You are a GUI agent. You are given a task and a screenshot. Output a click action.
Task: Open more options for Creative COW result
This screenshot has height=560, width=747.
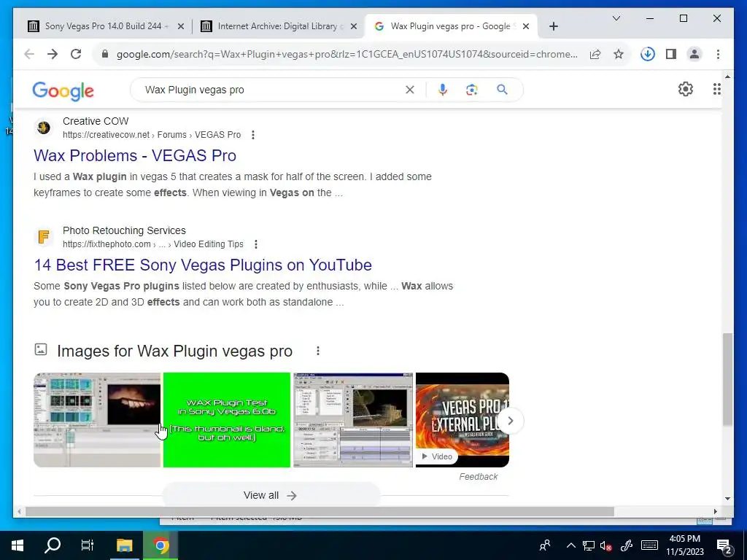[253, 135]
